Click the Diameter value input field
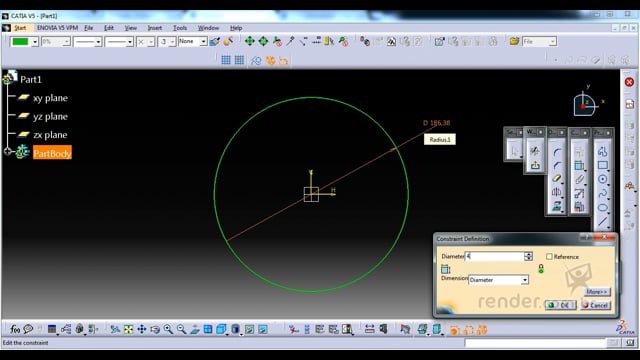 (495, 256)
